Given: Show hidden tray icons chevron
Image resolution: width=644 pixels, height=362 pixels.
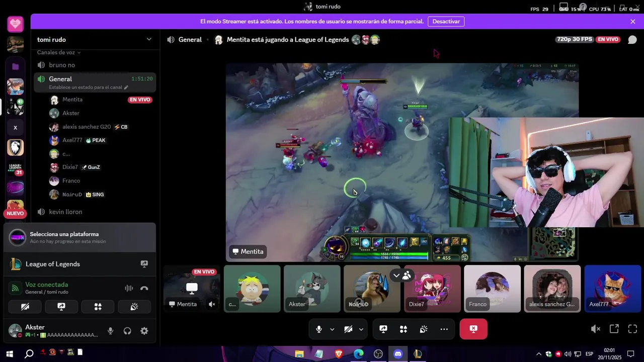Looking at the screenshot, I should 539,354.
